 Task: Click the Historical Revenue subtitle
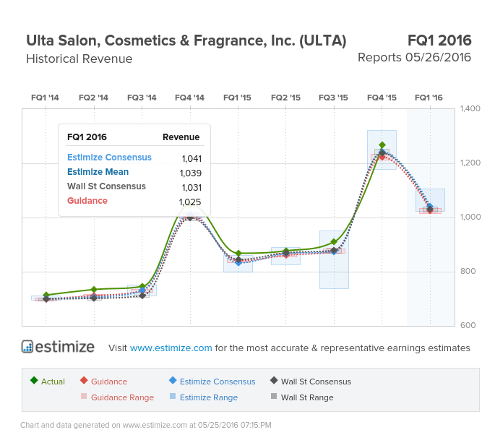(79, 59)
